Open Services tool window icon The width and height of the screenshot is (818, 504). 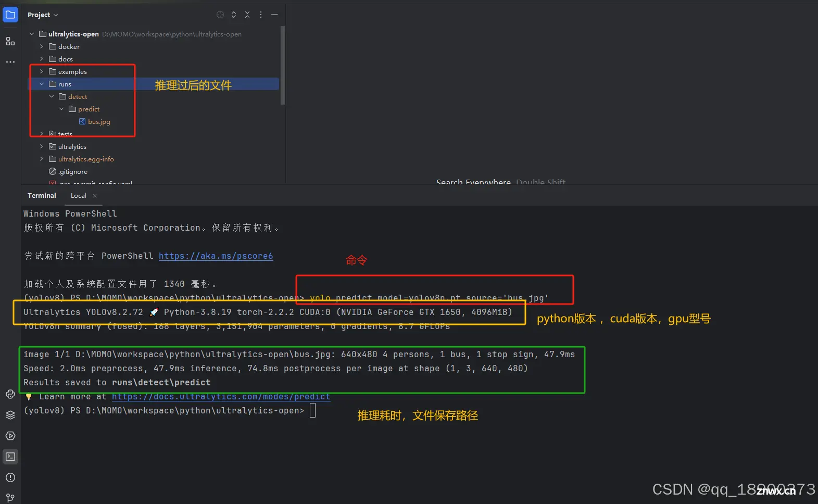(x=10, y=436)
